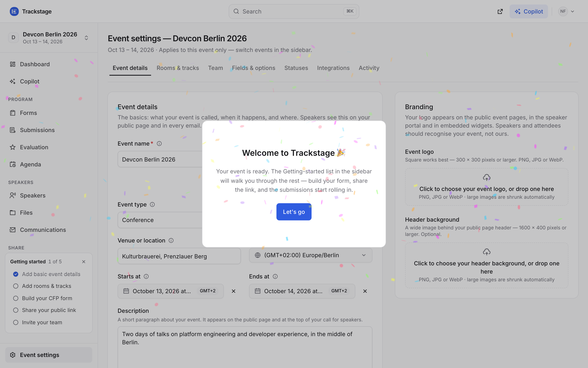Switch to Statuses tab
This screenshot has width=588, height=368.
[296, 68]
